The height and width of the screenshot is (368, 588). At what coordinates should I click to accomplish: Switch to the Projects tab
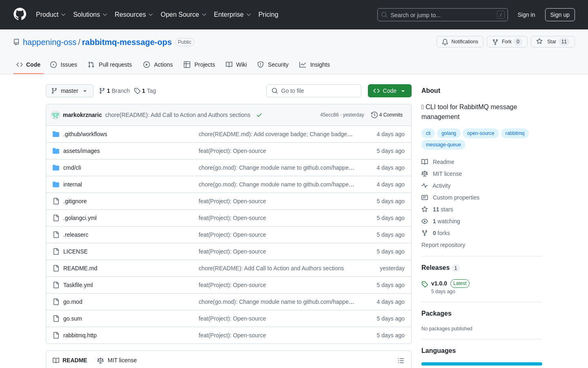tap(199, 65)
